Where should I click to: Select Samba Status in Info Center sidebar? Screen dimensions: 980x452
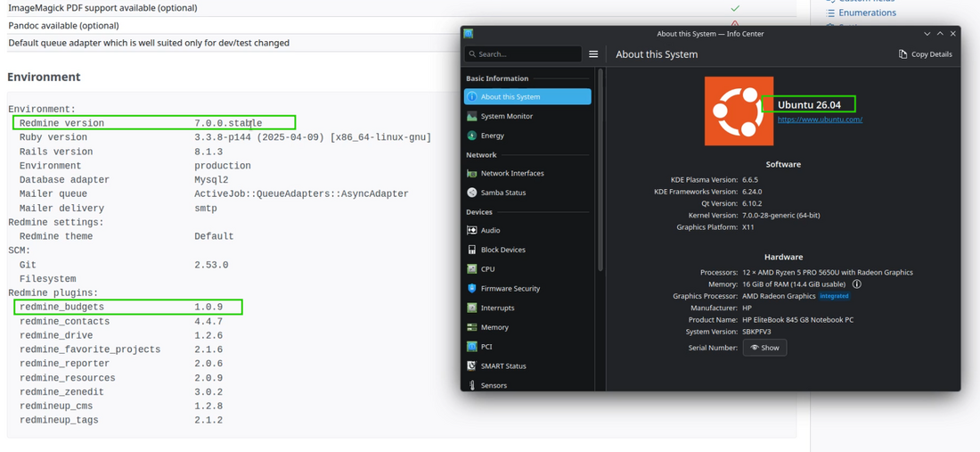pyautogui.click(x=527, y=193)
